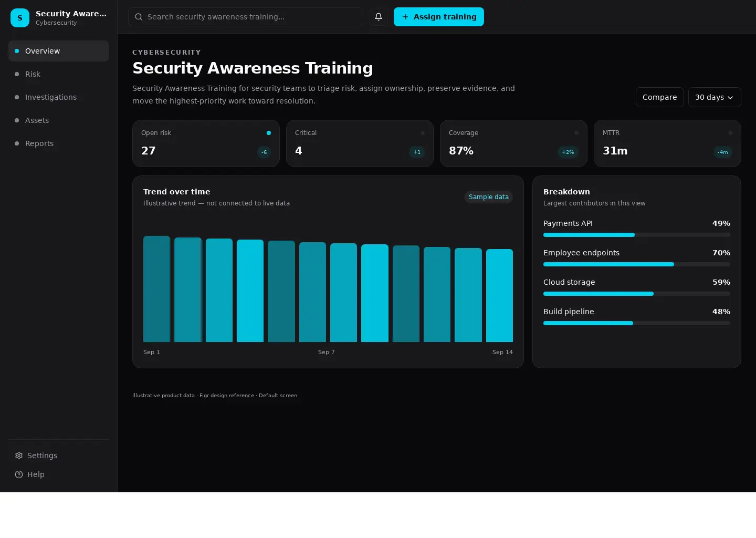Click the Build pipeline progress bar
The width and height of the screenshot is (756, 538).
click(637, 323)
